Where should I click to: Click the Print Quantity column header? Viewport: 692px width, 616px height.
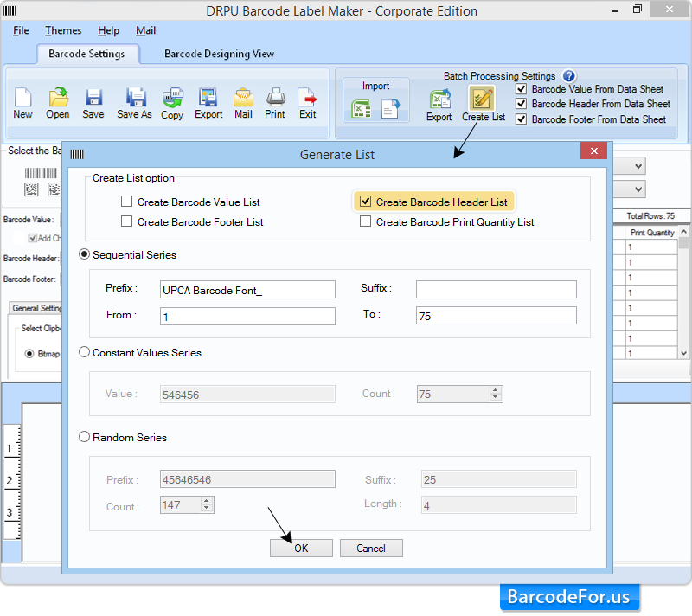652,233
